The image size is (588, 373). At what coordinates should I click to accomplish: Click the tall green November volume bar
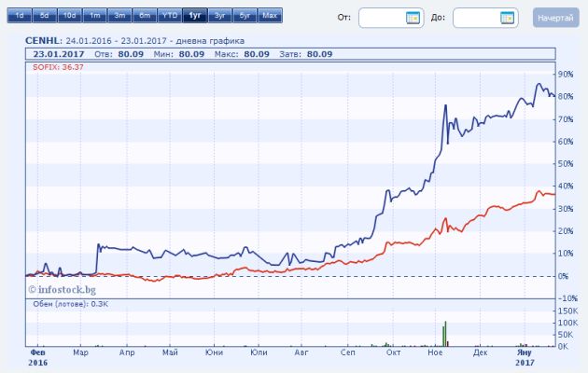pyautogui.click(x=445, y=334)
